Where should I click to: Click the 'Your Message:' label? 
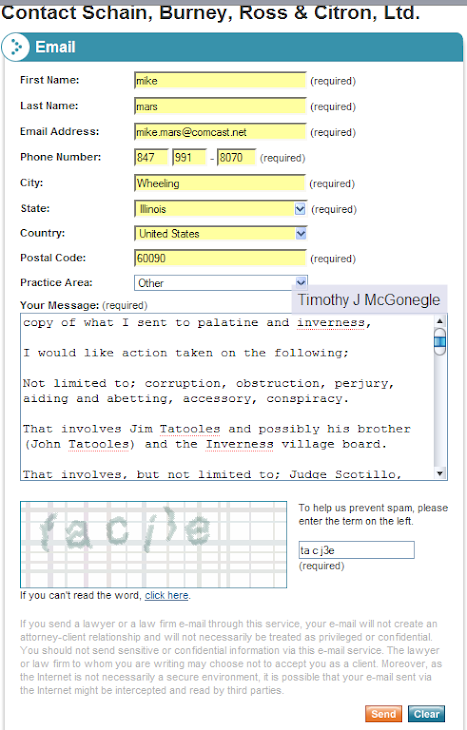pyautogui.click(x=59, y=305)
